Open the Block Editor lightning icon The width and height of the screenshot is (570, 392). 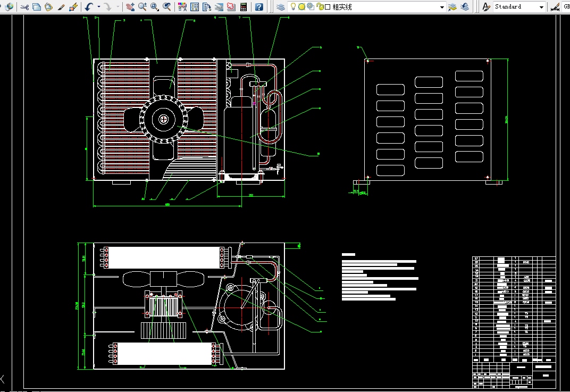73,6
